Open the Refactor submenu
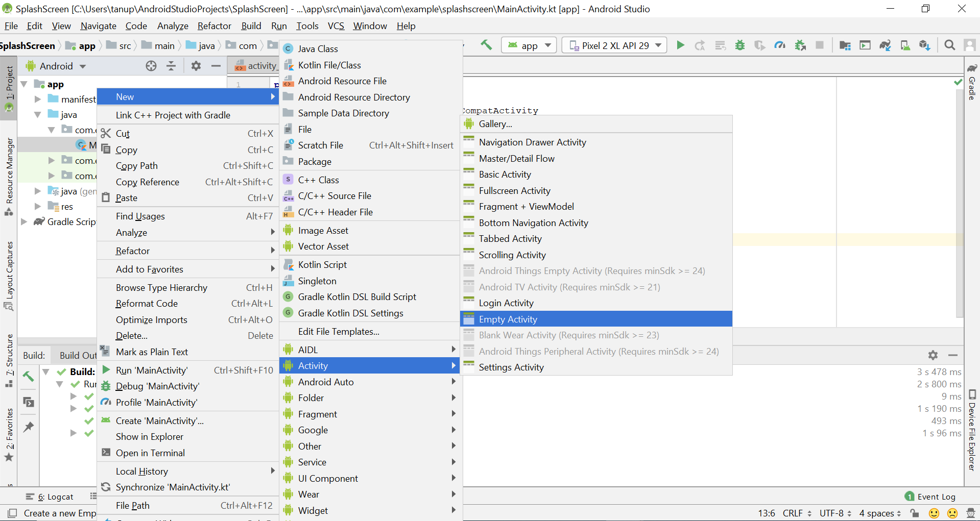 pos(188,251)
